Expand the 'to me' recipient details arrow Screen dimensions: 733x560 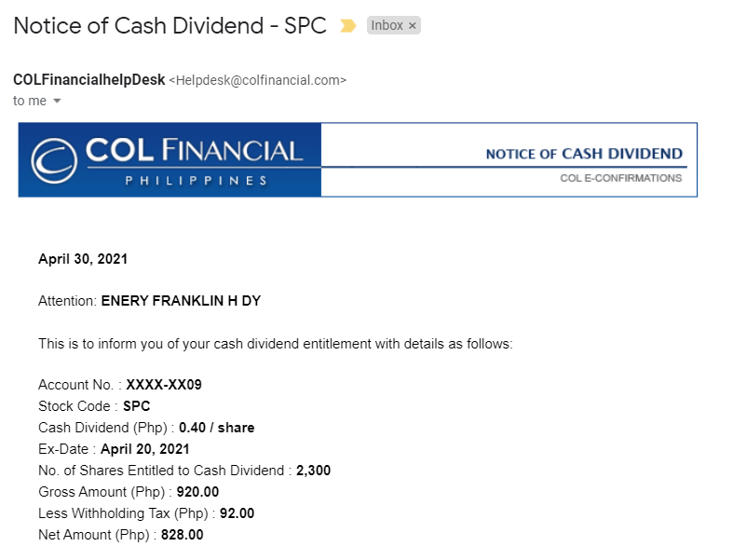(57, 101)
